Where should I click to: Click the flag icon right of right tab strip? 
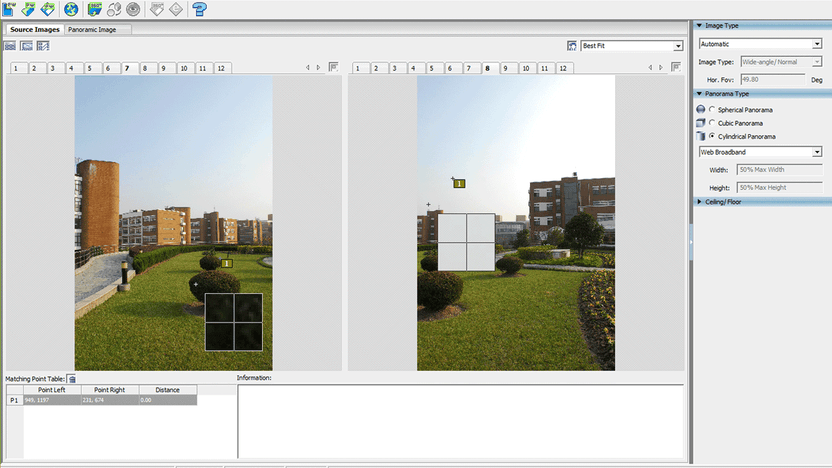tap(676, 67)
